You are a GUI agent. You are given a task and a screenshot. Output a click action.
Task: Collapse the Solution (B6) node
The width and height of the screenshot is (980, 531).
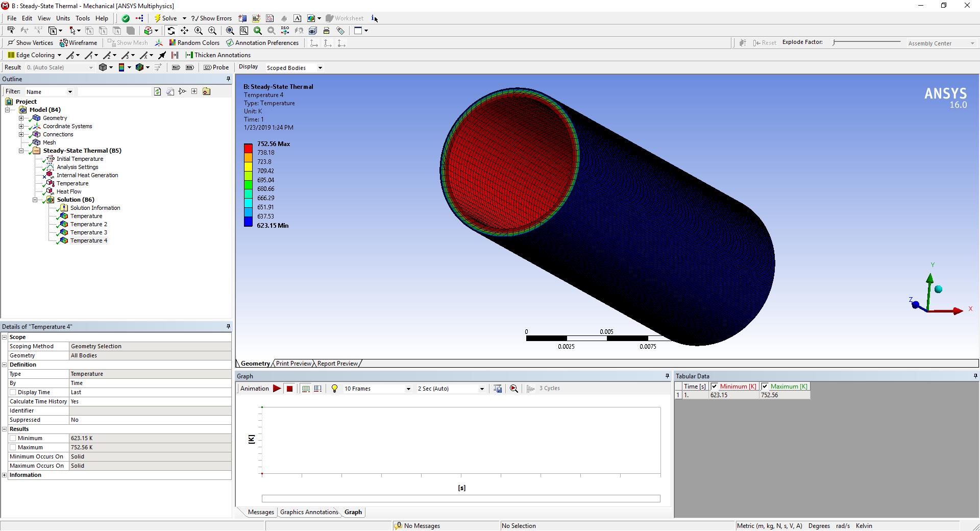[35, 200]
